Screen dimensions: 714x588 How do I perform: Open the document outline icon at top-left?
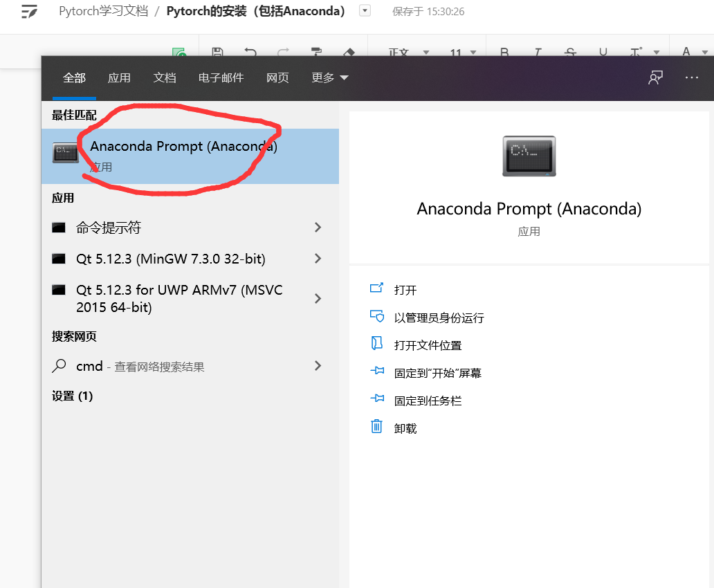click(30, 11)
